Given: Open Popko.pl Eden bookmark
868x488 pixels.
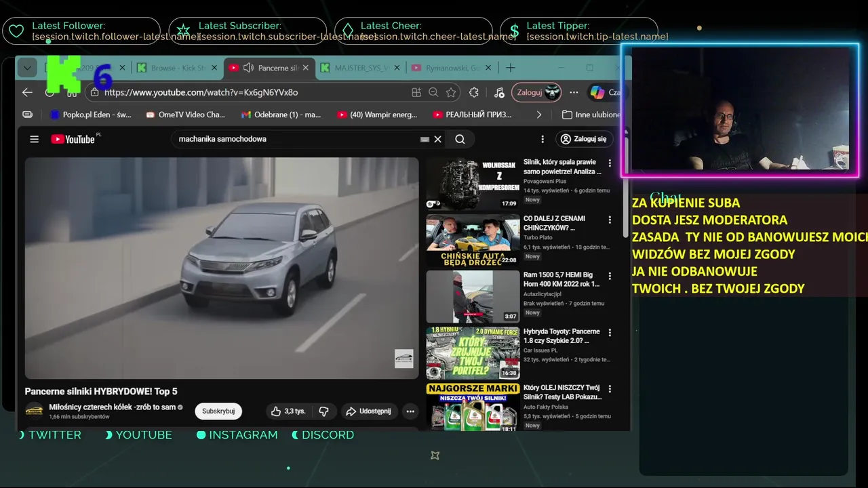Looking at the screenshot, I should tap(91, 115).
